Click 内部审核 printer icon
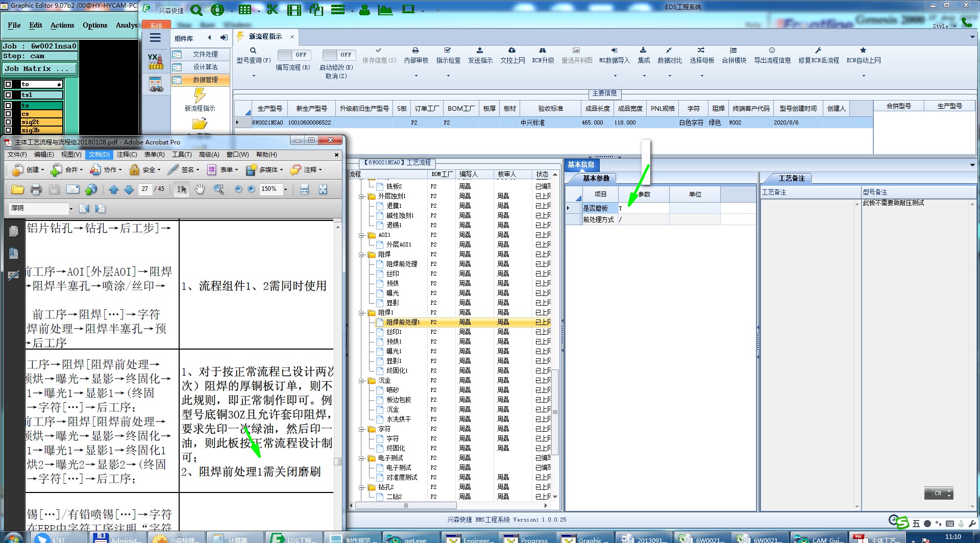Viewport: 980px width, 543px height. point(415,51)
